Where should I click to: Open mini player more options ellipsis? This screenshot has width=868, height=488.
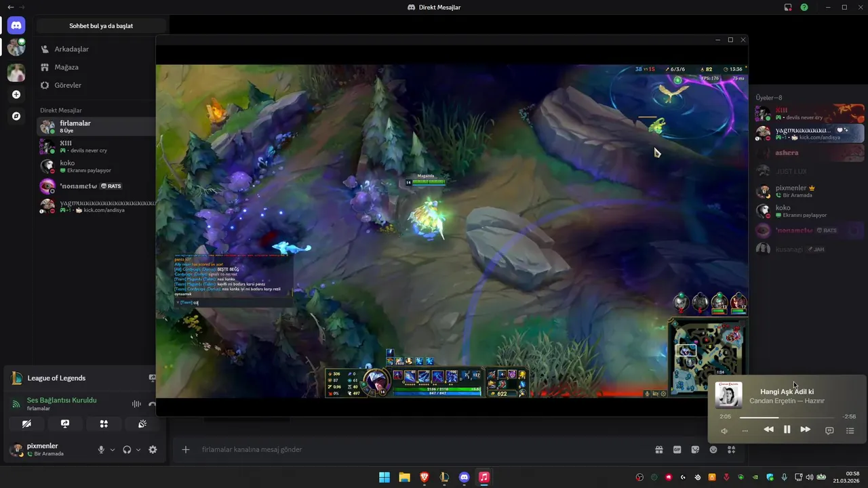pos(745,430)
